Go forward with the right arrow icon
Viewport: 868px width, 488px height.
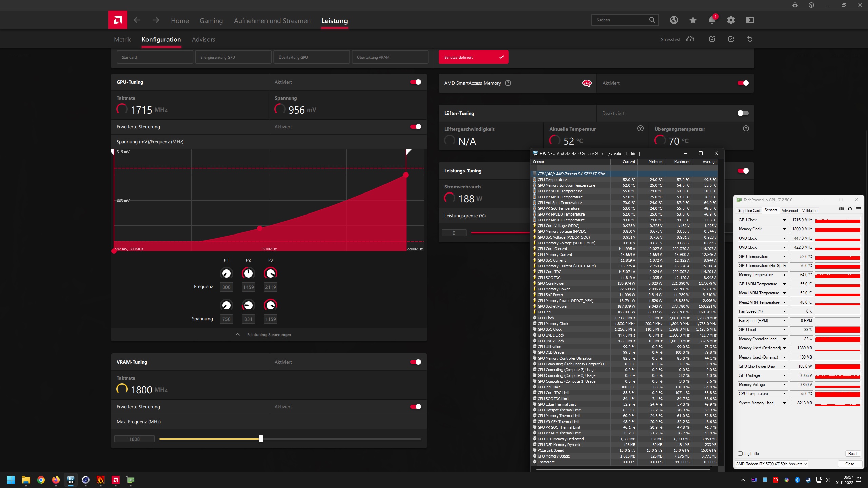click(156, 20)
